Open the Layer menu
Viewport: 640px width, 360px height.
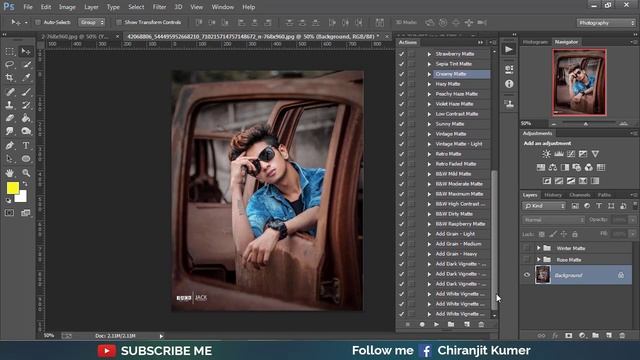click(x=91, y=7)
